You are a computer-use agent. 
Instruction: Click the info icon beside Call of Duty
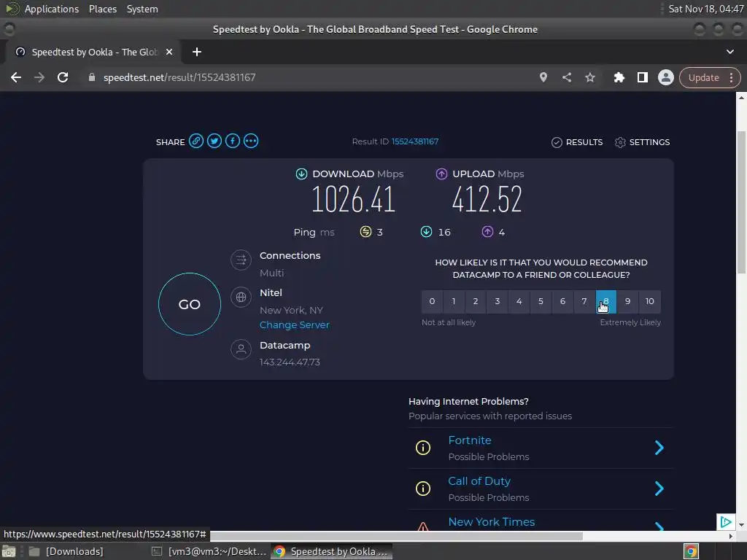pyautogui.click(x=423, y=489)
